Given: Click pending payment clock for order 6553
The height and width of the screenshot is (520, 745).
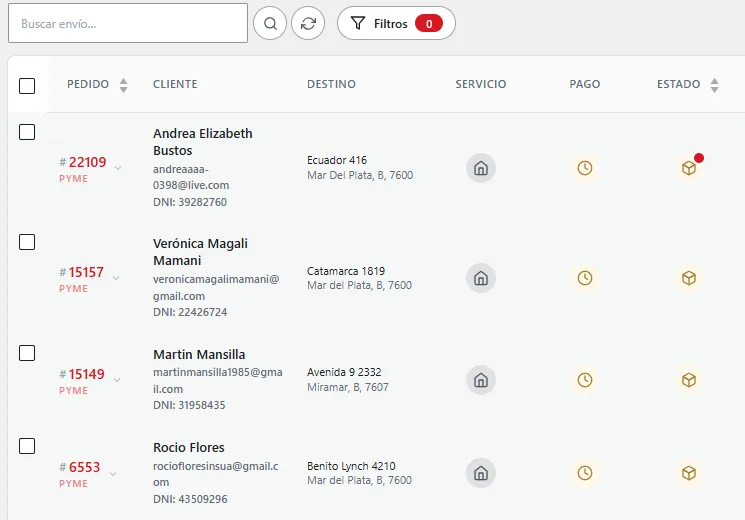Looking at the screenshot, I should click(585, 473).
